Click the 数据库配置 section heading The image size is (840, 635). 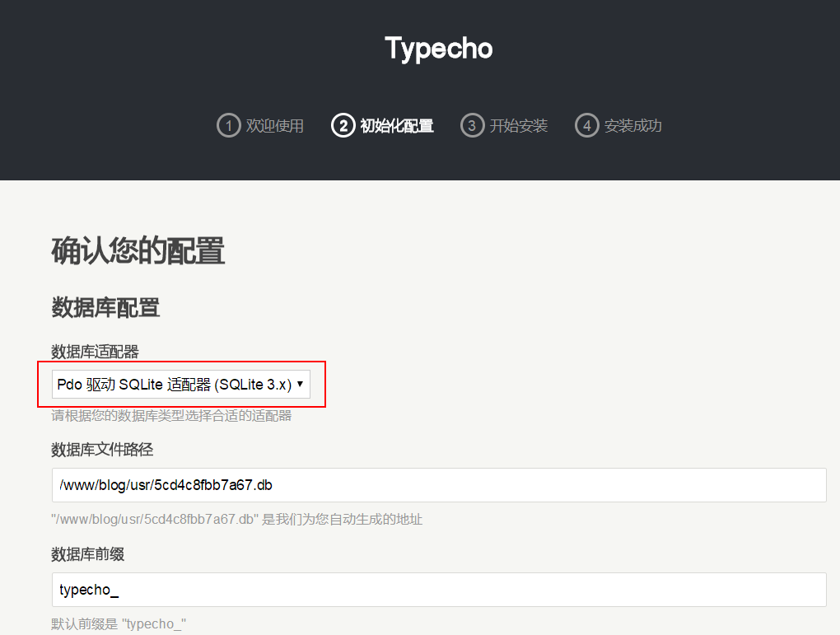coord(105,307)
